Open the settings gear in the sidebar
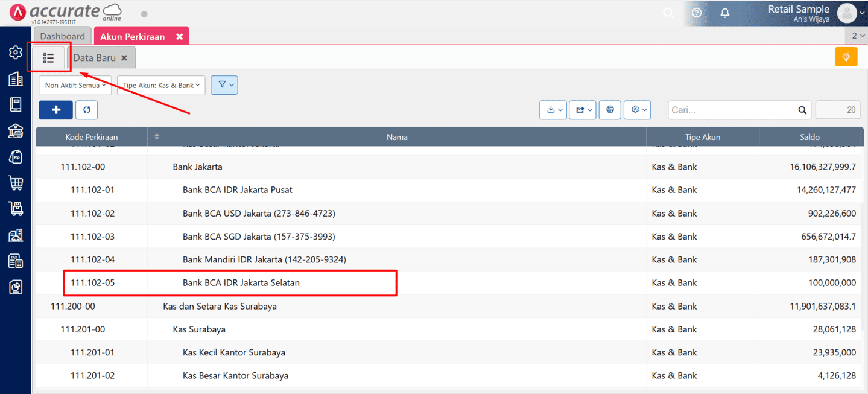 coord(16,52)
